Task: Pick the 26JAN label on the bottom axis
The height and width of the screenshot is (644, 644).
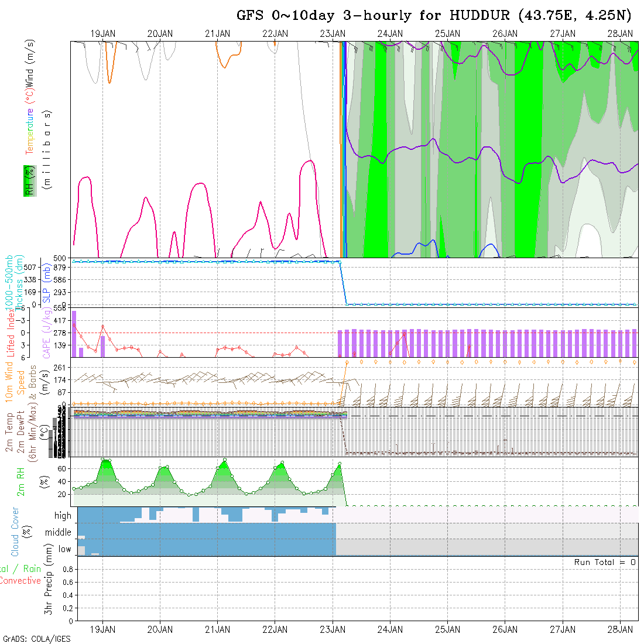Action: [505, 629]
